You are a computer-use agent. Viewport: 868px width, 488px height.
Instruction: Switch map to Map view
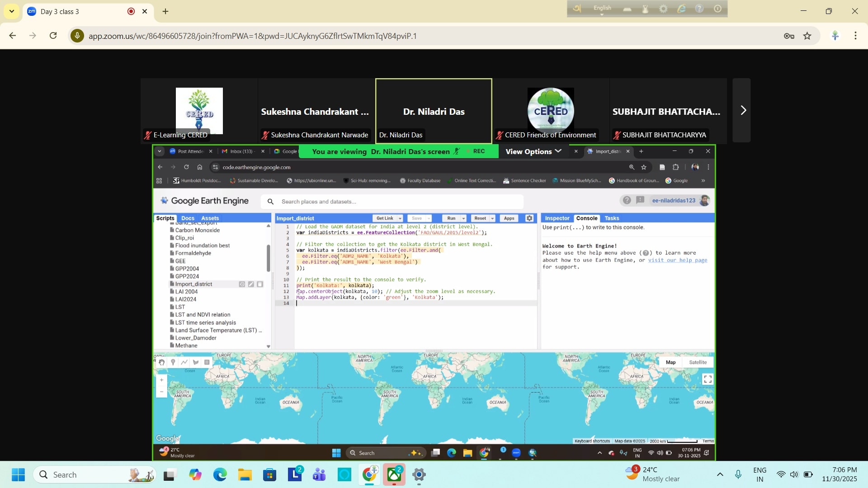click(x=670, y=362)
